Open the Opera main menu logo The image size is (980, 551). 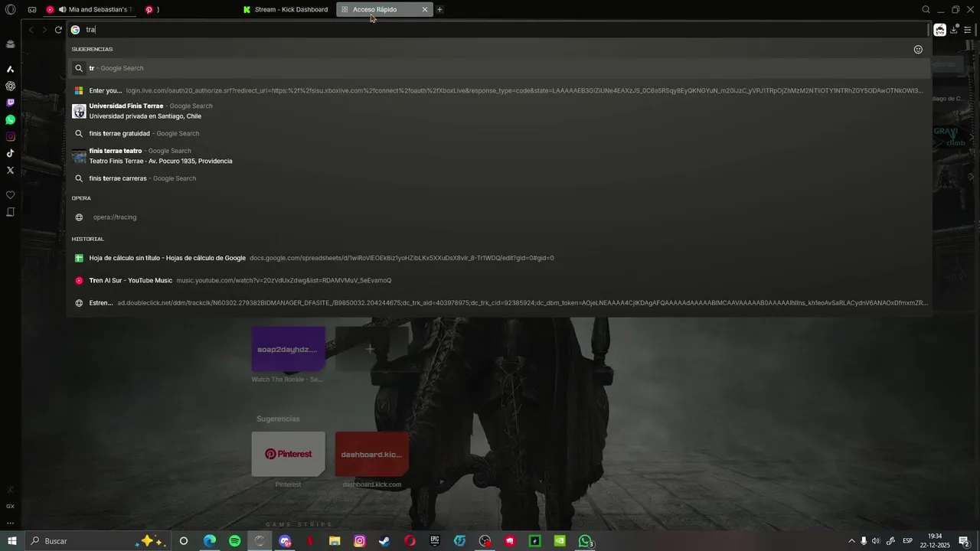click(x=11, y=10)
